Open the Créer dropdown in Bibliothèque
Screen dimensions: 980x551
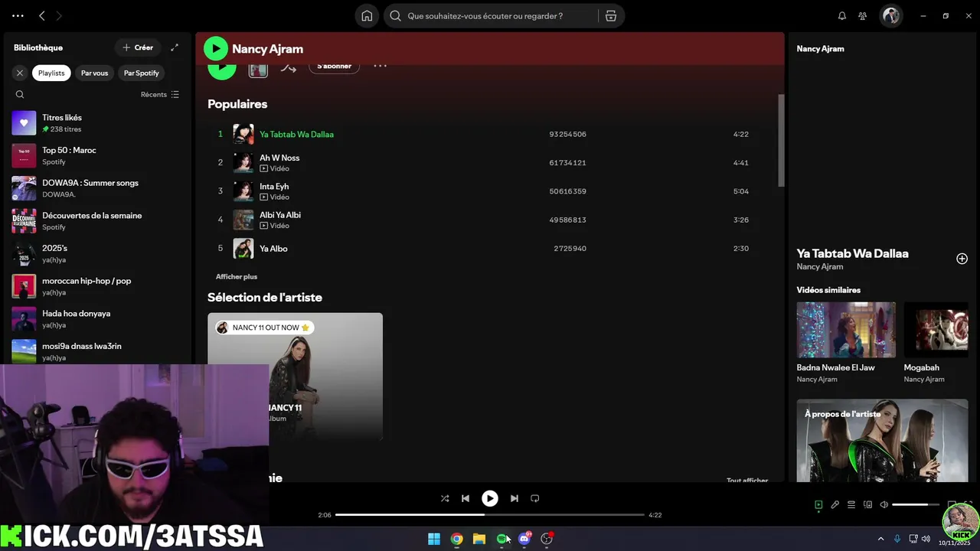point(138,47)
